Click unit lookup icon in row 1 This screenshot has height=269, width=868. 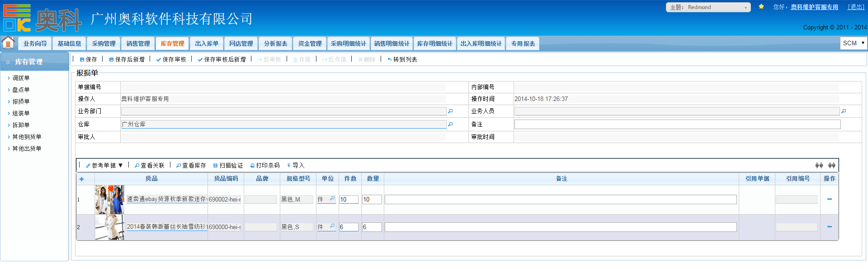332,199
